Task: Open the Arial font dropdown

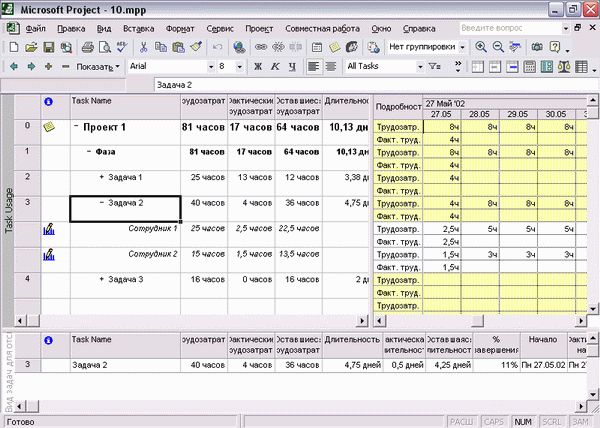Action: click(x=211, y=67)
